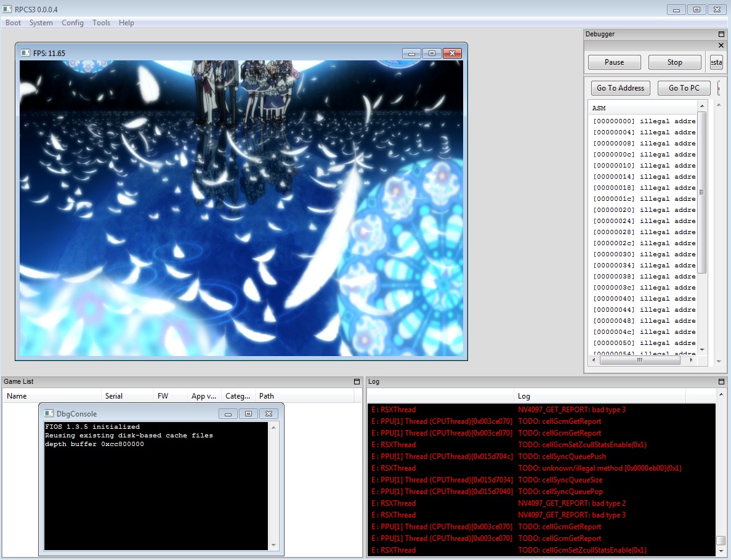The image size is (731, 560).
Task: Select ASM row at address [0000001c]
Action: coord(644,198)
